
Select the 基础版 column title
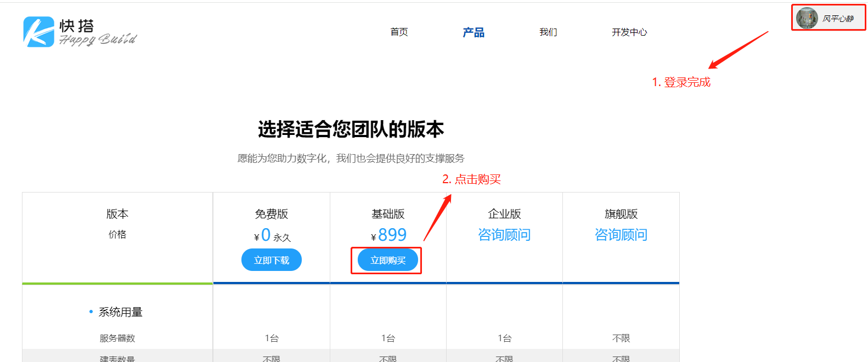tap(388, 214)
